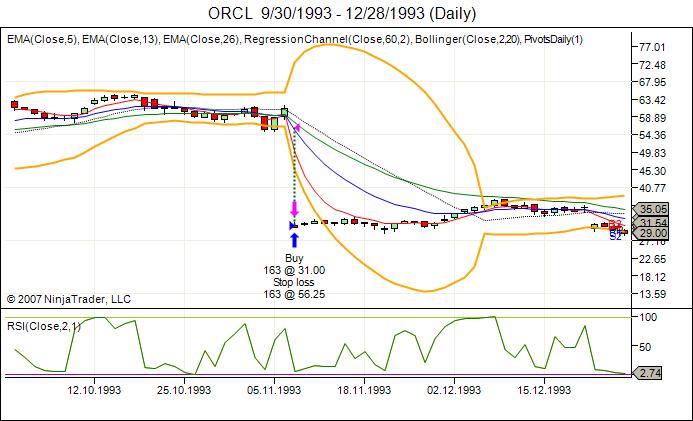Click the 13.59 price axis label
The width and height of the screenshot is (693, 421).
tap(652, 294)
